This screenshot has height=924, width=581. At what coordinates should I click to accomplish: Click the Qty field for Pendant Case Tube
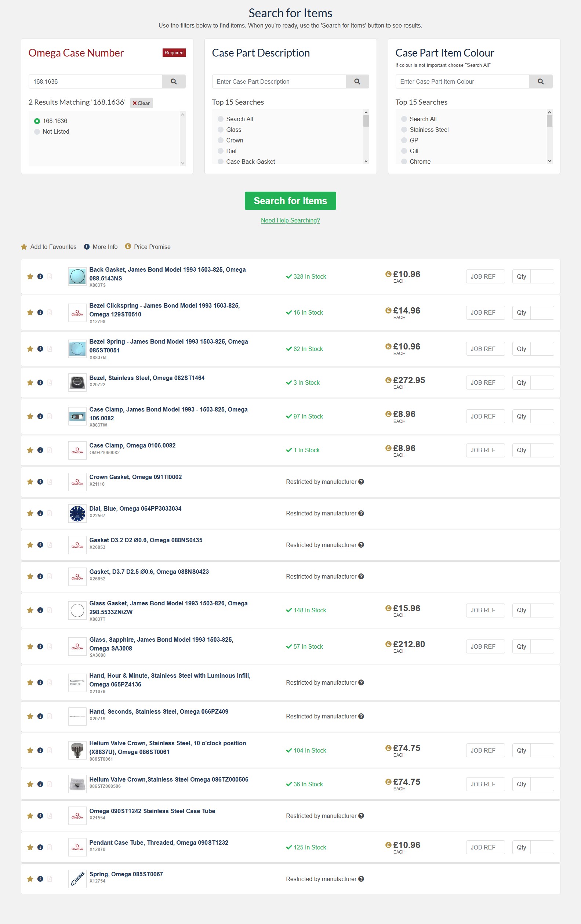point(541,847)
